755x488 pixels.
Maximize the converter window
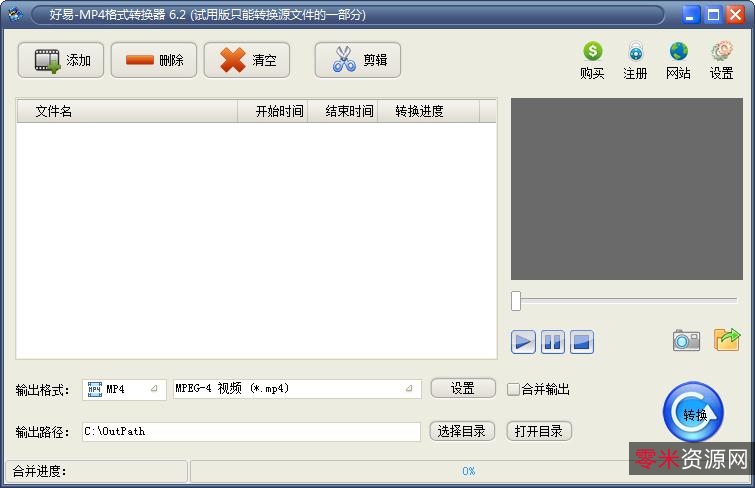click(713, 14)
